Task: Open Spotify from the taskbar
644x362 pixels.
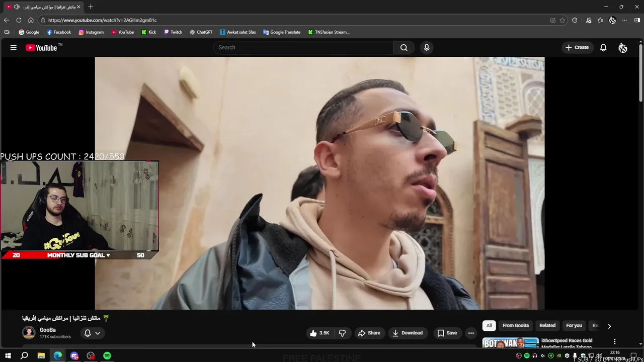Action: 107,356
